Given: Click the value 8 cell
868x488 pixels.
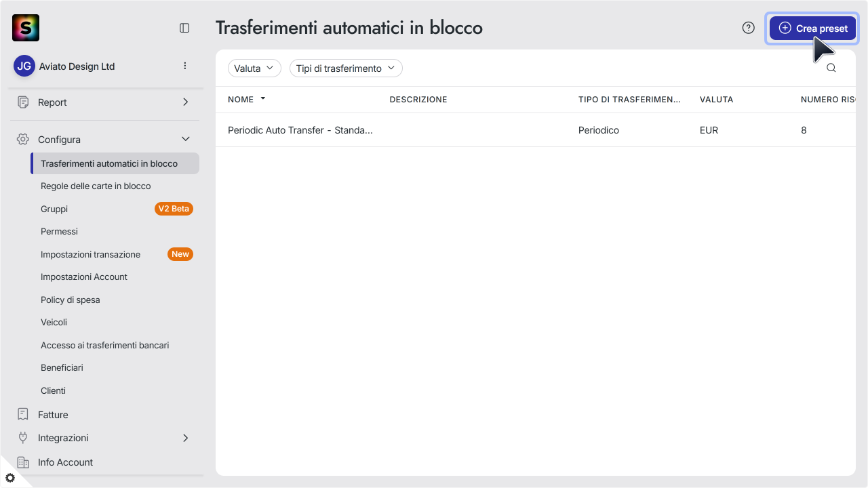Looking at the screenshot, I should pyautogui.click(x=804, y=130).
